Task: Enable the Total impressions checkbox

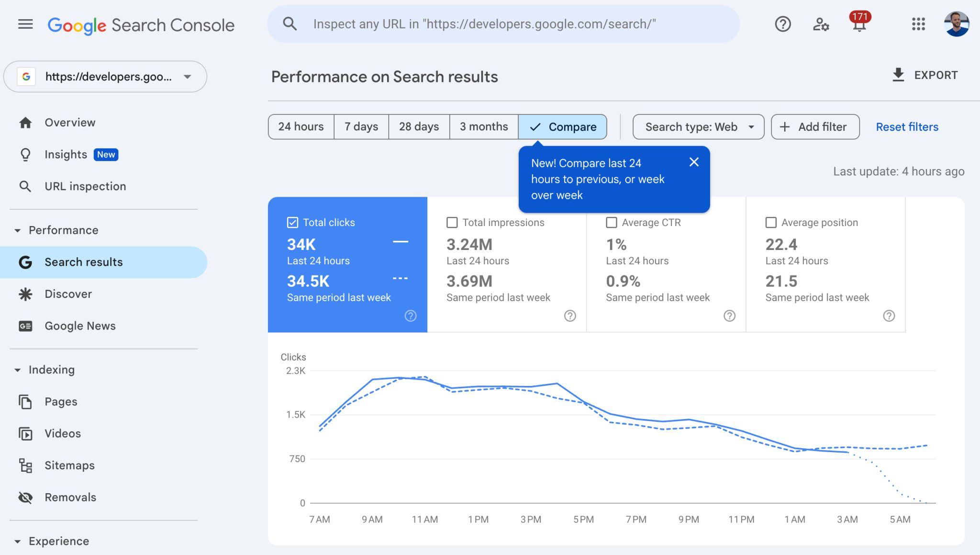Action: click(x=452, y=223)
